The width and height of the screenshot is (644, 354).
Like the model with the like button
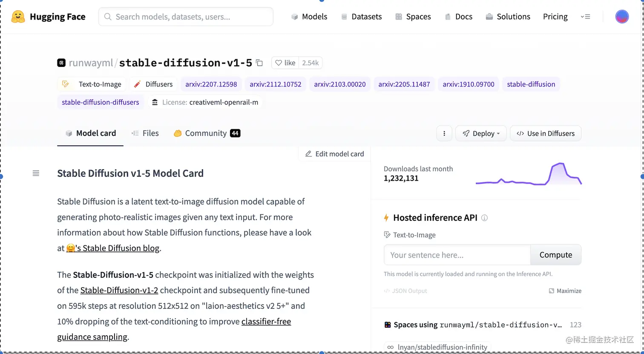point(285,63)
